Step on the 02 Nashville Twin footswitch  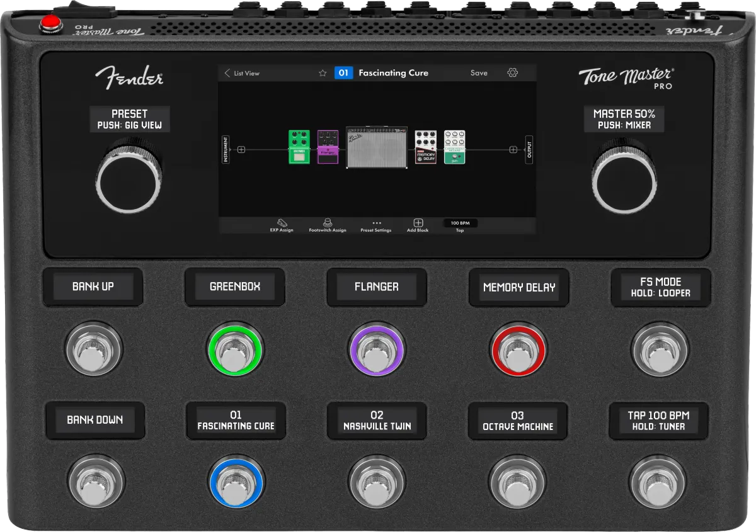377,482
